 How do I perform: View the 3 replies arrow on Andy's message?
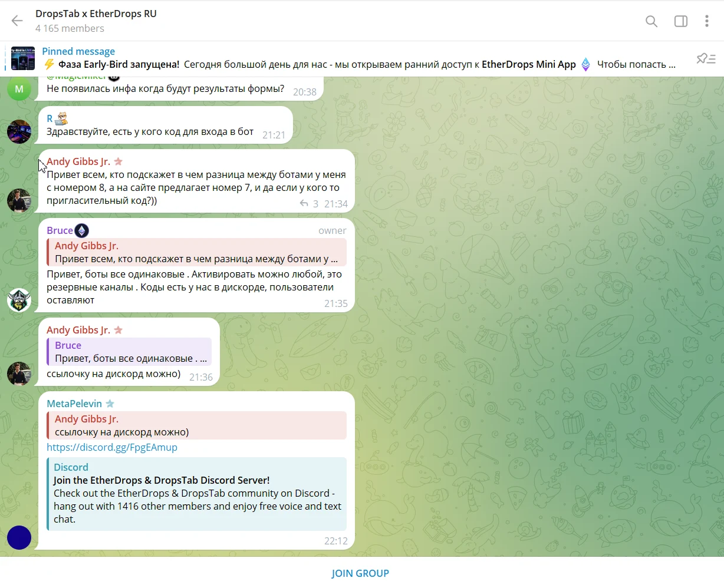[x=309, y=204]
